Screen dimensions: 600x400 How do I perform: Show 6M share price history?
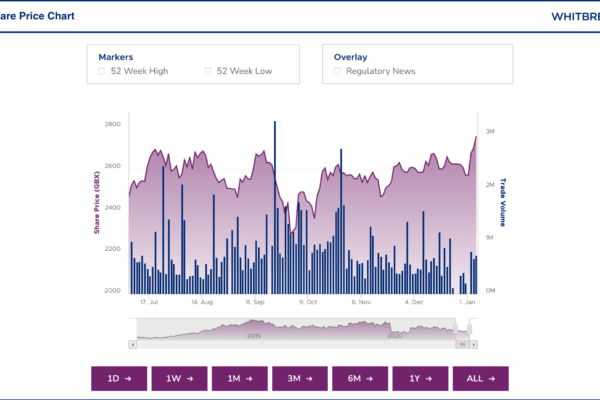click(360, 379)
